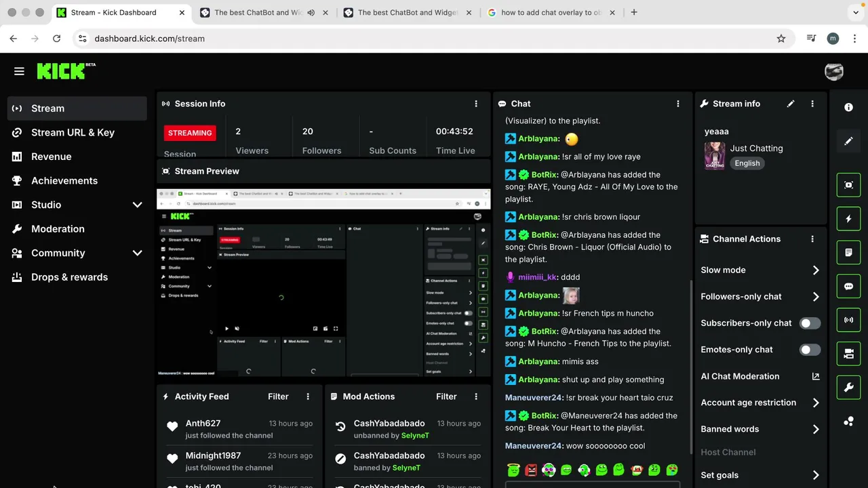Viewport: 868px width, 488px height.
Task: Edit Stream info with the pencil icon
Action: (791, 104)
